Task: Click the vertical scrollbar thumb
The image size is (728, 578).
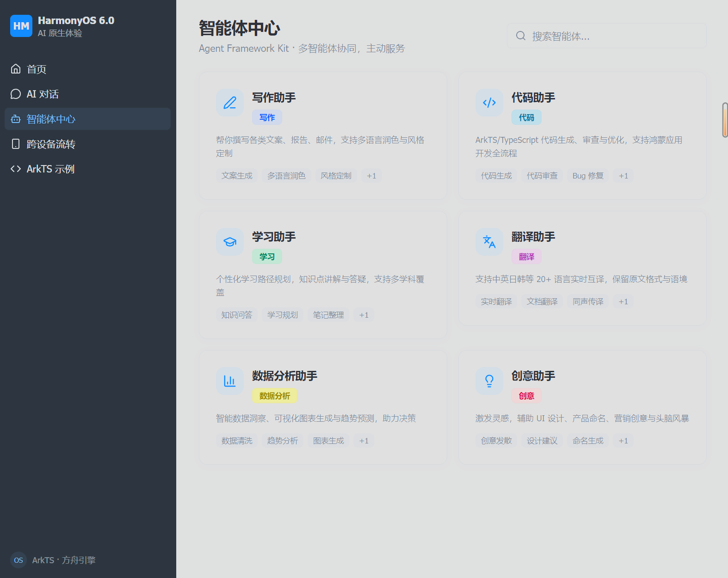Action: click(x=725, y=120)
